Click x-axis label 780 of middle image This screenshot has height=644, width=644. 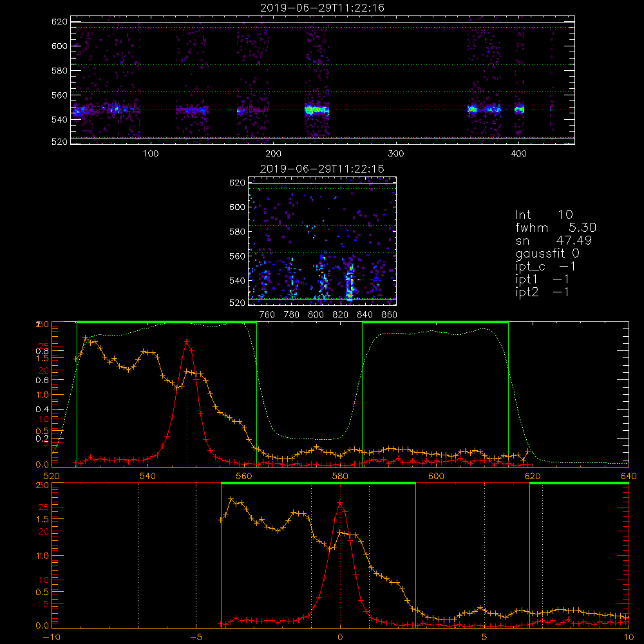click(x=292, y=315)
